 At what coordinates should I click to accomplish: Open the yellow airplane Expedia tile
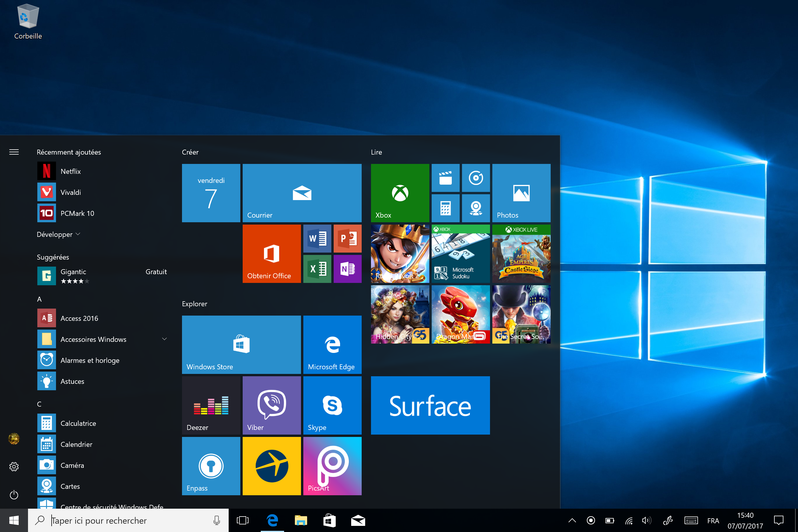click(272, 466)
